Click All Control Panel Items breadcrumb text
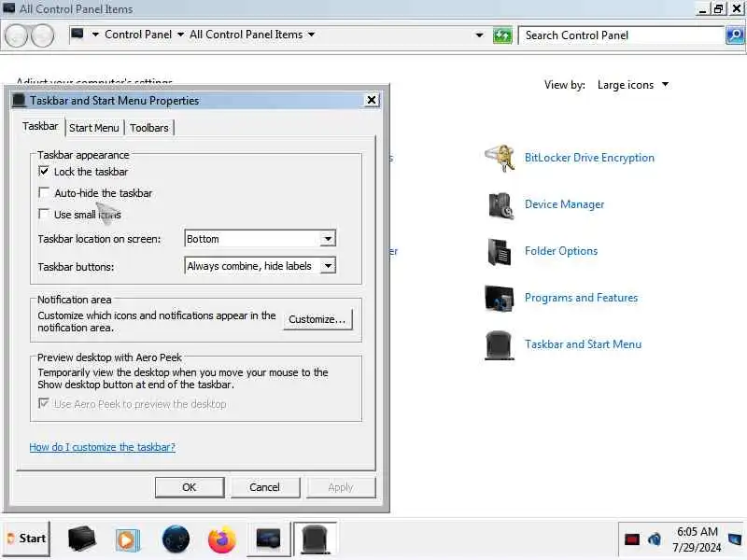This screenshot has width=747, height=560. 246,35
